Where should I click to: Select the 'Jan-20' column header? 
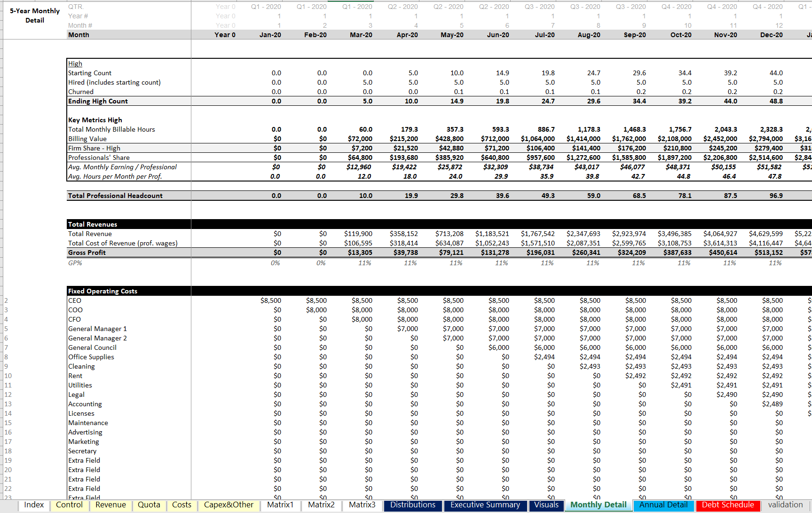pyautogui.click(x=270, y=35)
